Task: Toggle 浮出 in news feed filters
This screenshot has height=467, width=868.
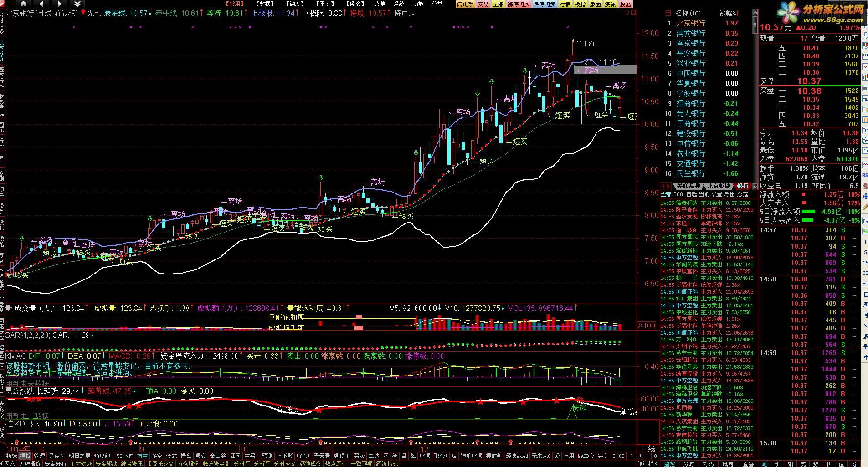Action: tap(729, 194)
